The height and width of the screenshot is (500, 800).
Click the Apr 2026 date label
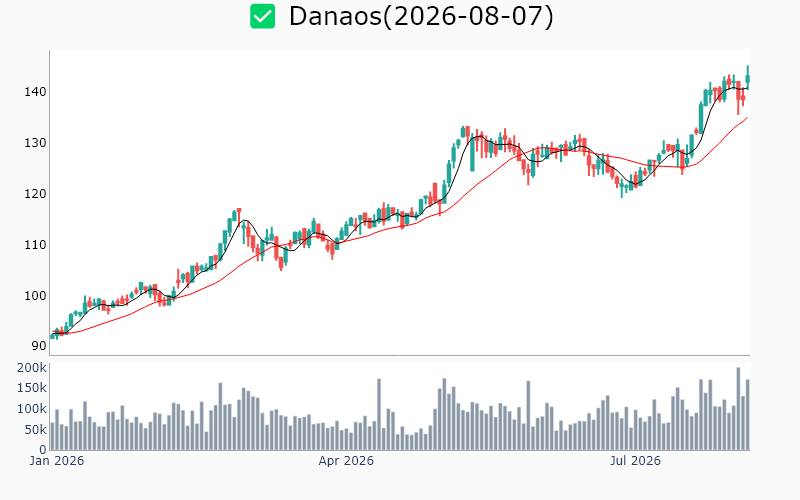[x=346, y=461]
